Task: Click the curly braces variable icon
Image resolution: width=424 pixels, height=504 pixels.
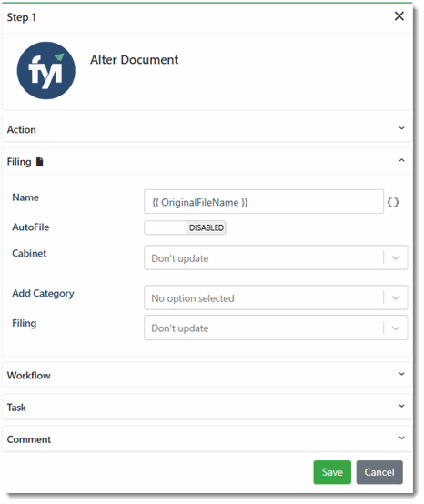Action: pyautogui.click(x=393, y=202)
